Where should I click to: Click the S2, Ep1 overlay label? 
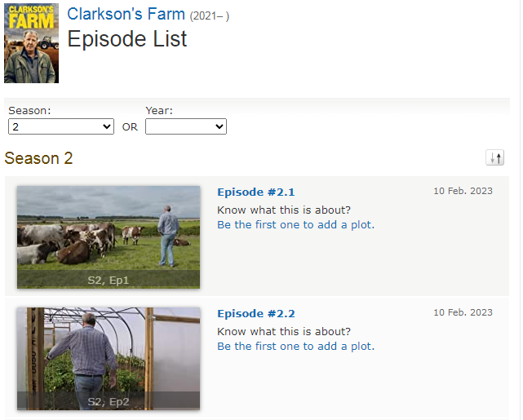coord(109,281)
